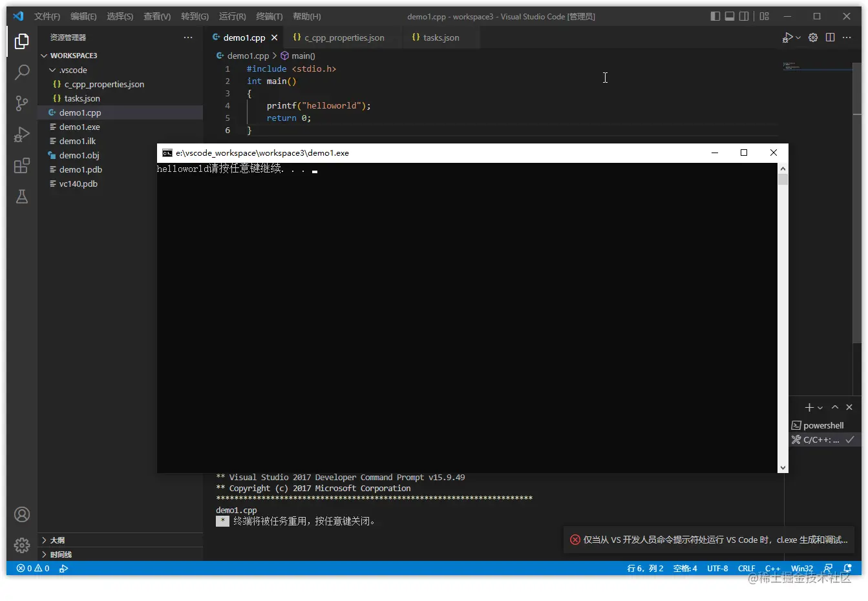Viewport: 868px width, 601px height.
Task: Open the Extensions view
Action: coord(22,165)
